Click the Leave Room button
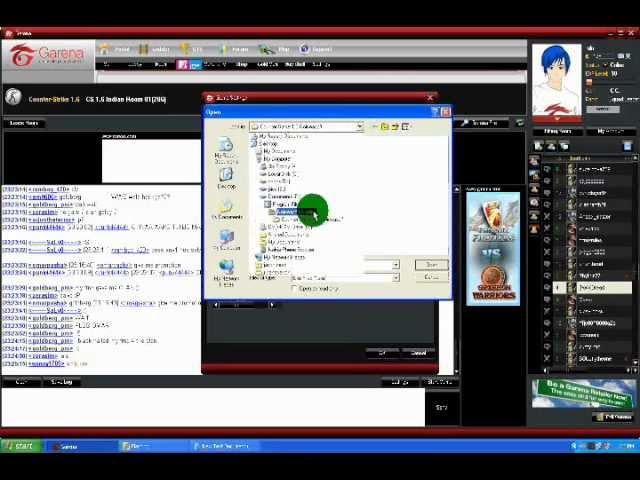The height and width of the screenshot is (480, 640). (24, 123)
